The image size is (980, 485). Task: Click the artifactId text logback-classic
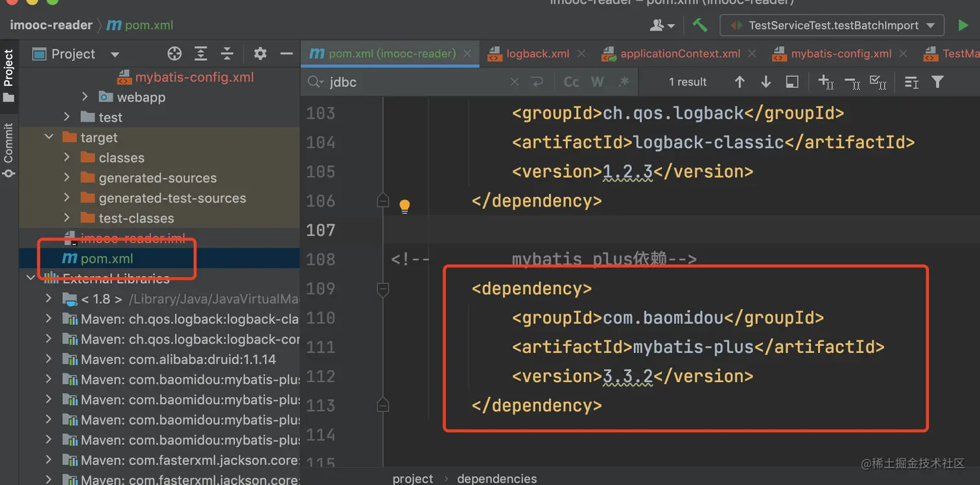708,142
